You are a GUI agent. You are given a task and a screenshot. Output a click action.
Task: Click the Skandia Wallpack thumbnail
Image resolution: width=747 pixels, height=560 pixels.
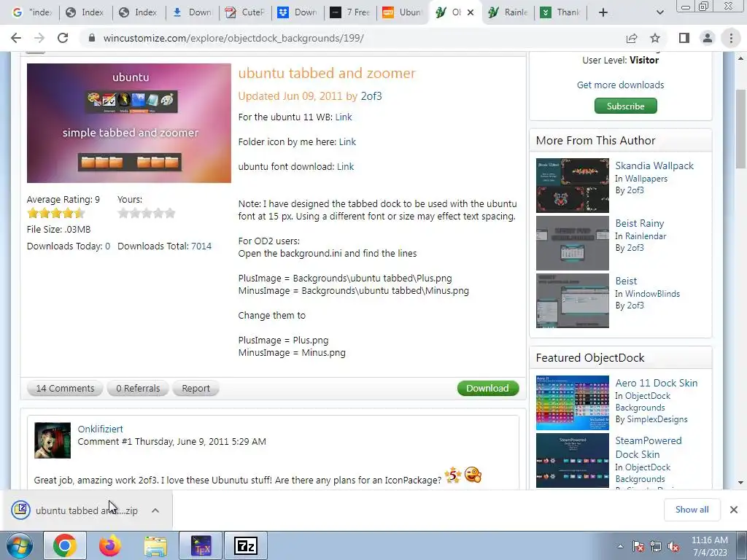point(572,185)
